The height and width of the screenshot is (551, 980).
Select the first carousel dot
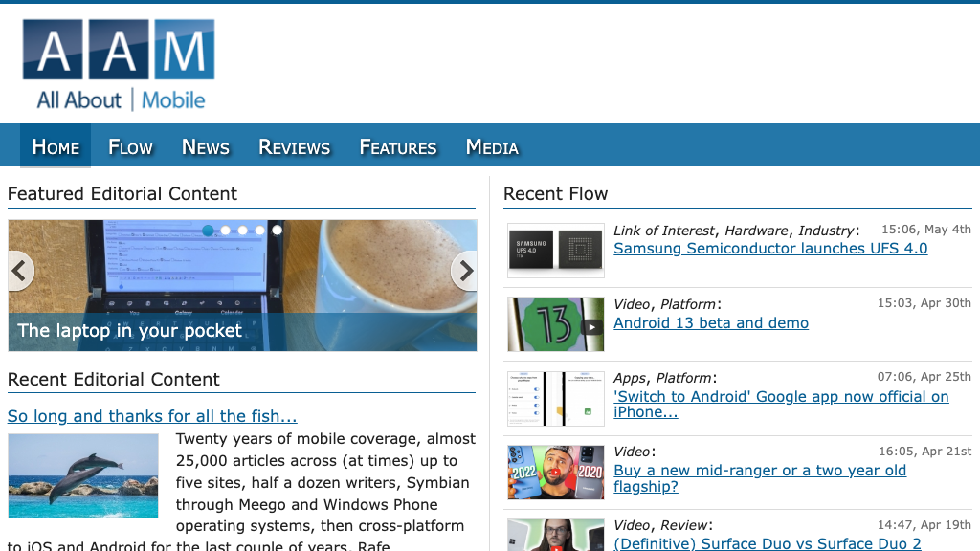tap(208, 231)
